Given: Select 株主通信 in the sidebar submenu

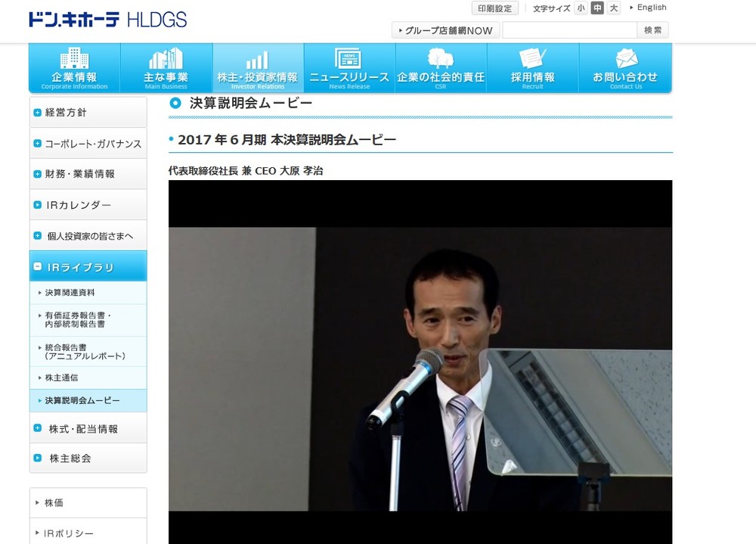Looking at the screenshot, I should 61,377.
